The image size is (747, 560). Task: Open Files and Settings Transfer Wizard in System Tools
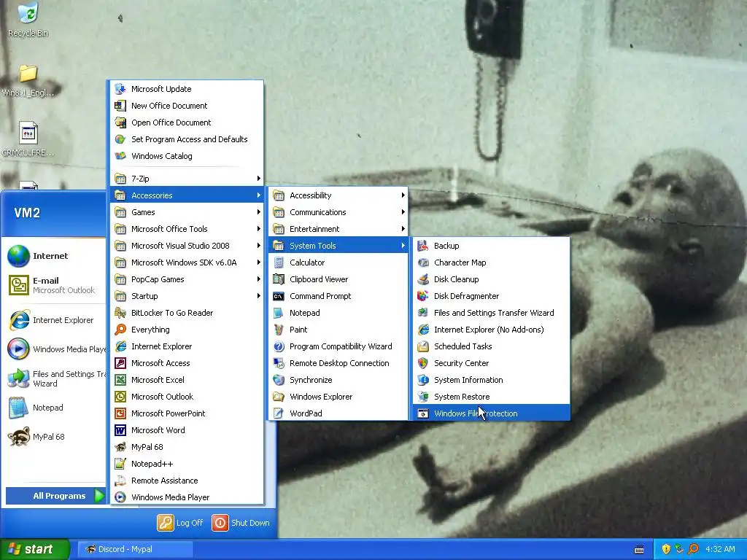click(x=491, y=313)
